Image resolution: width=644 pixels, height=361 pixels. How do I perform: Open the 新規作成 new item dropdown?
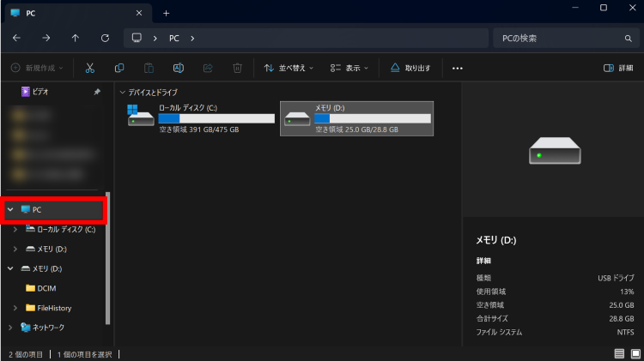click(x=37, y=68)
